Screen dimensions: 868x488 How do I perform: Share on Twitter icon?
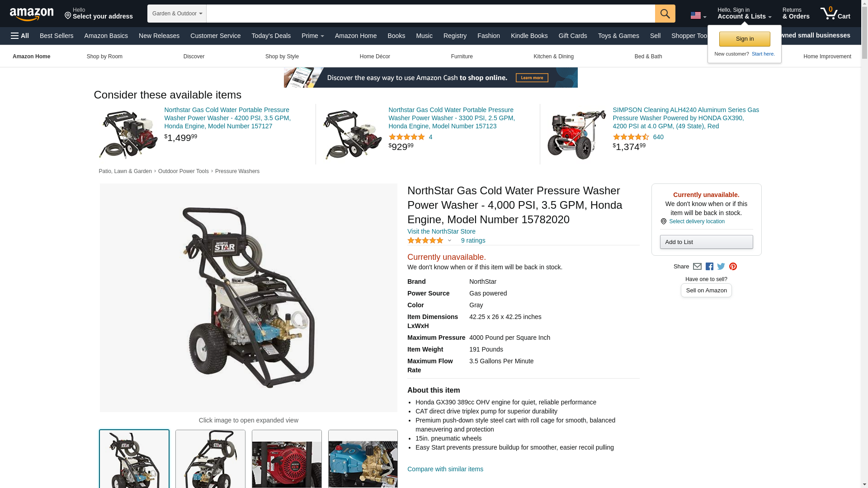721,267
